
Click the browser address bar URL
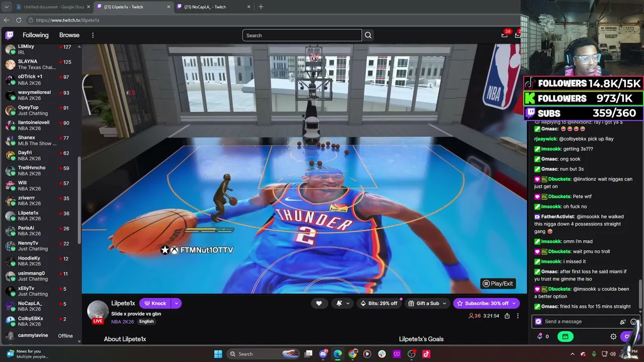pyautogui.click(x=68, y=20)
